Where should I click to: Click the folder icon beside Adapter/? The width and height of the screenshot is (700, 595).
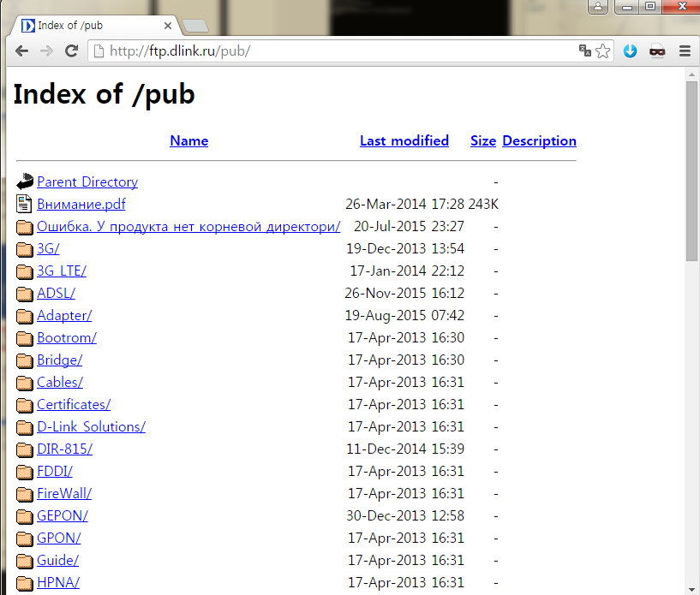(x=24, y=316)
